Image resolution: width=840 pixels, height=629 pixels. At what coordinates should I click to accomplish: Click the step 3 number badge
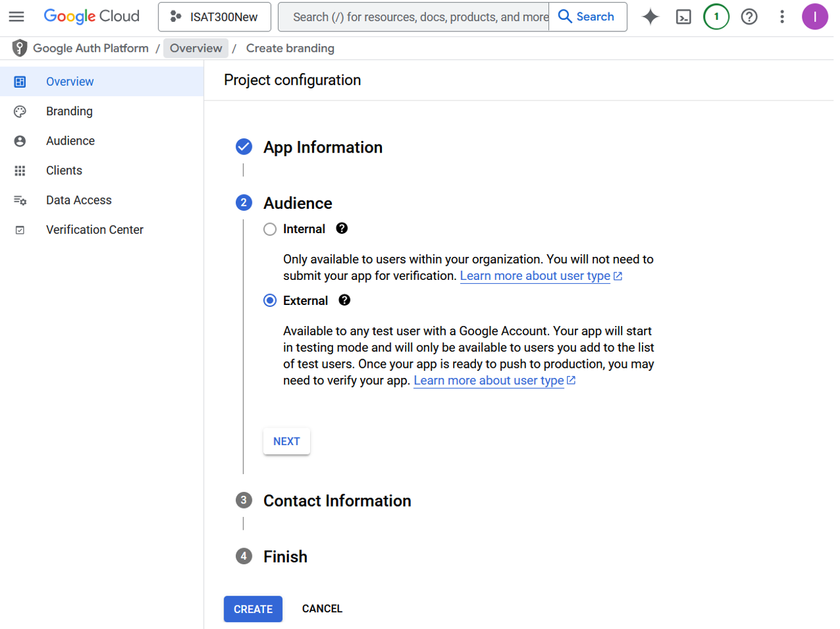(243, 500)
